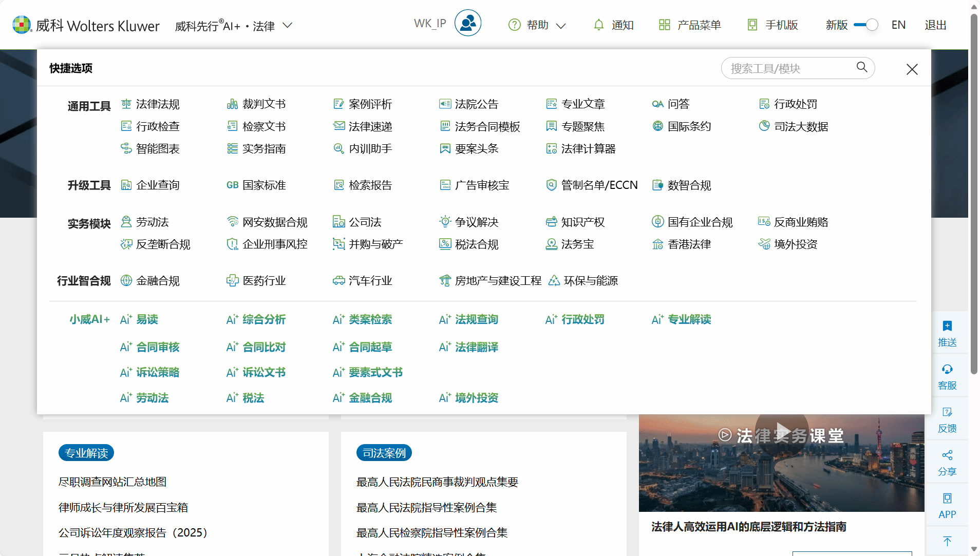The image size is (980, 556).
Task: Click the user account avatar icon
Action: [x=467, y=24]
